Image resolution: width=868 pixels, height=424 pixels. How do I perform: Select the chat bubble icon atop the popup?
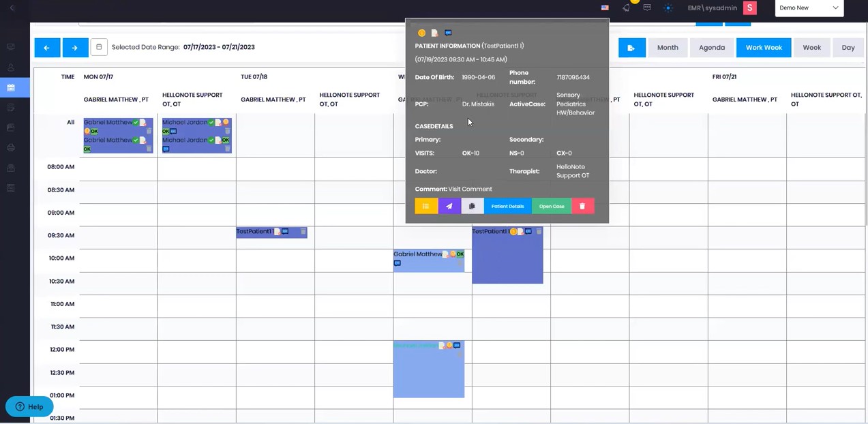448,32
